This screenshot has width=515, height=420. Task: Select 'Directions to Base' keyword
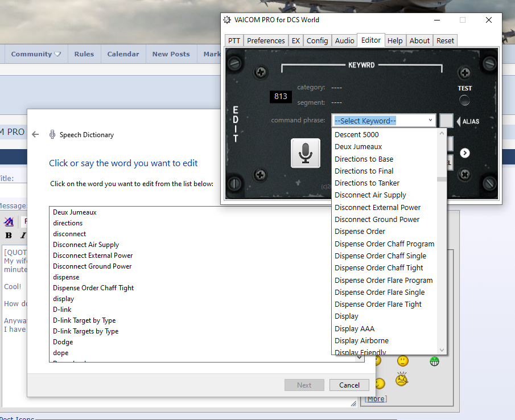pyautogui.click(x=385, y=159)
